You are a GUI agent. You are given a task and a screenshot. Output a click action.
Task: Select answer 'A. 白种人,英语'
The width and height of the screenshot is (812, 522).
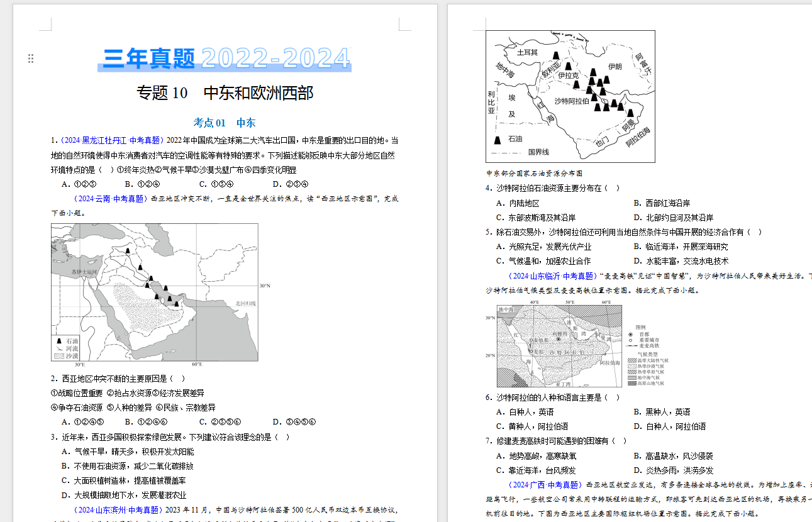pyautogui.click(x=525, y=412)
